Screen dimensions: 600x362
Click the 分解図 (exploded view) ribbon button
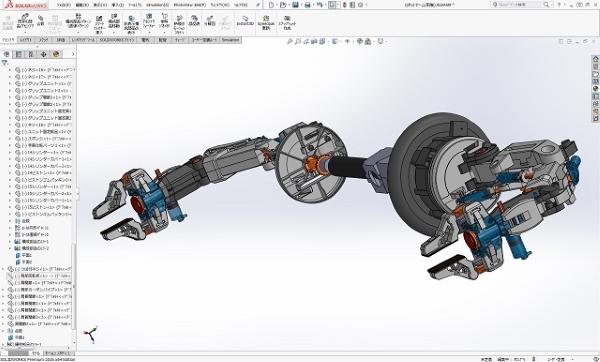tap(209, 21)
